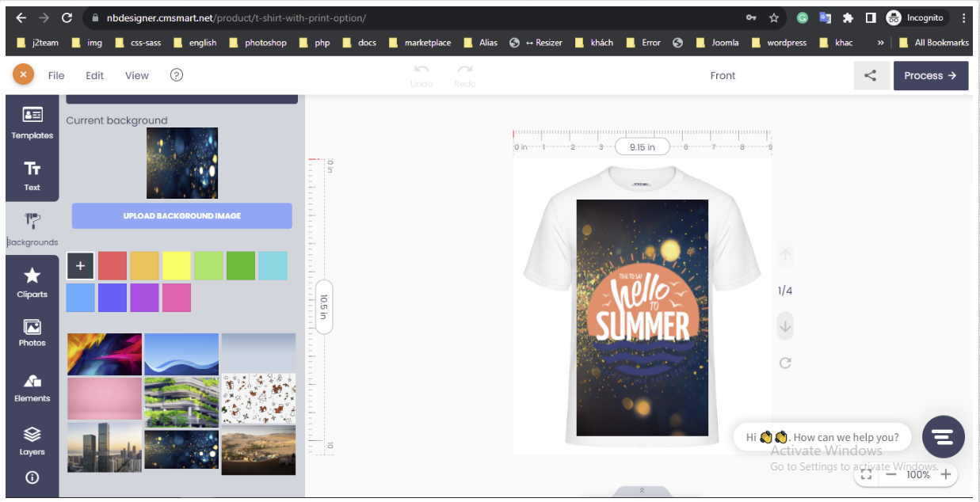View product information via info icon
980x502 pixels.
[x=32, y=477]
